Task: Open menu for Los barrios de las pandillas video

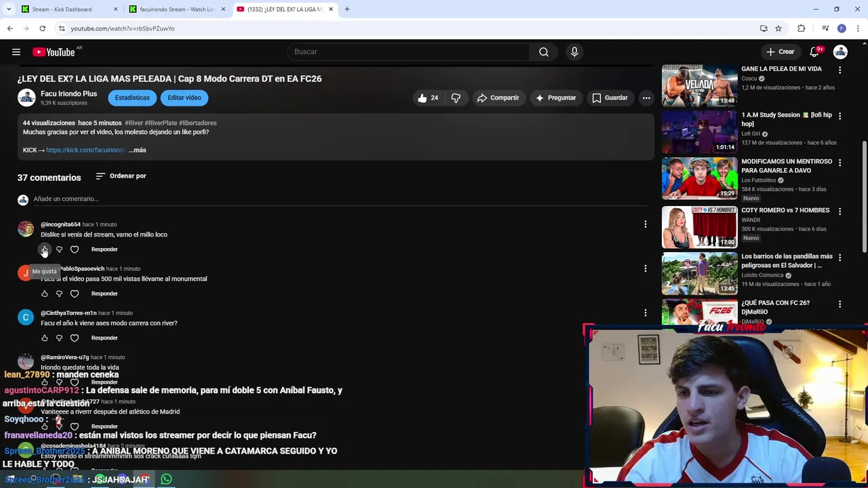Action: [x=840, y=258]
